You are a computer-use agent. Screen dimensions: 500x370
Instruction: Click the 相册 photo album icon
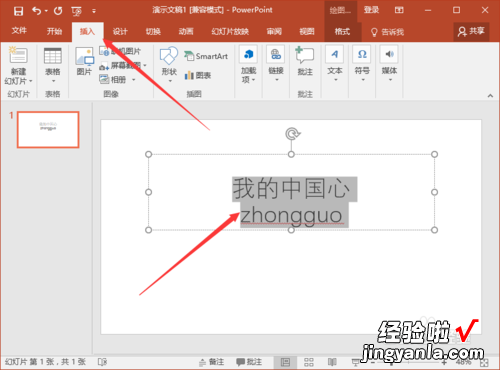(104, 79)
